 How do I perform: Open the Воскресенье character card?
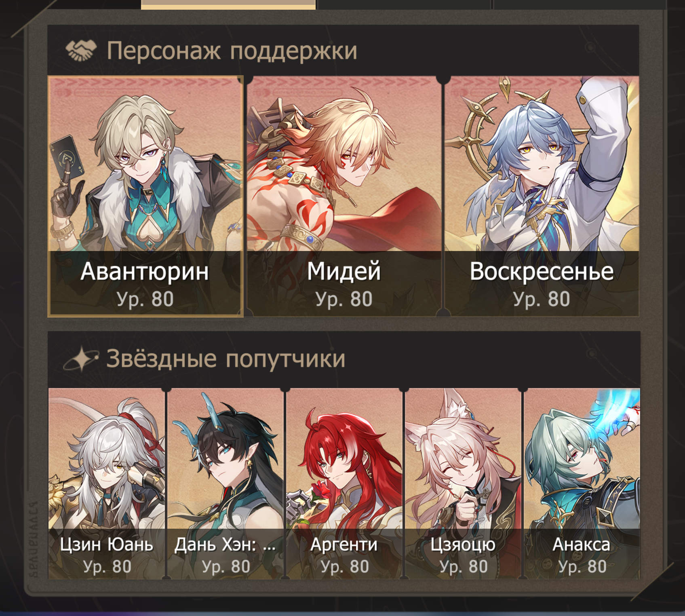coord(542,196)
